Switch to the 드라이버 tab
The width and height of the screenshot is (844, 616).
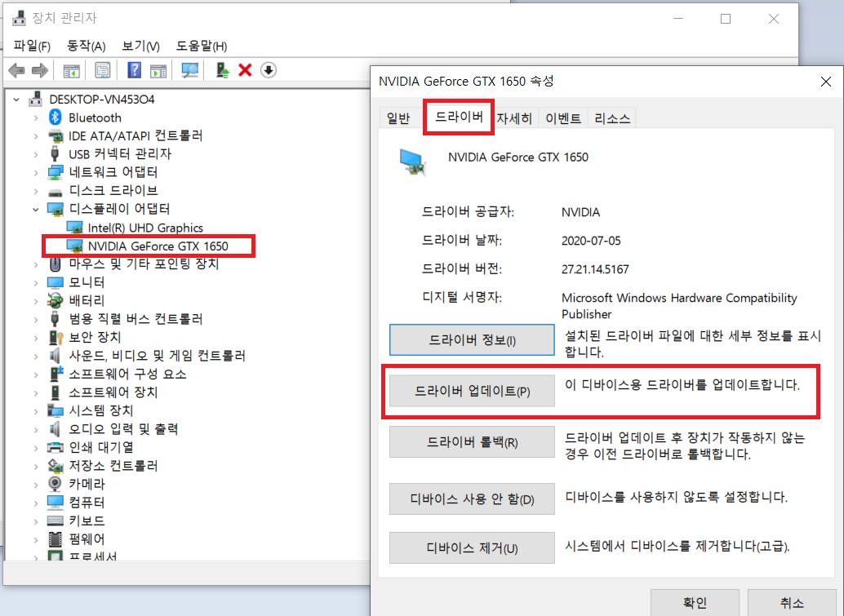459,116
